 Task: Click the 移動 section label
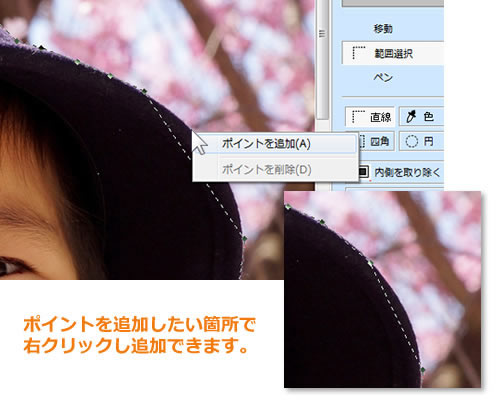point(383,29)
